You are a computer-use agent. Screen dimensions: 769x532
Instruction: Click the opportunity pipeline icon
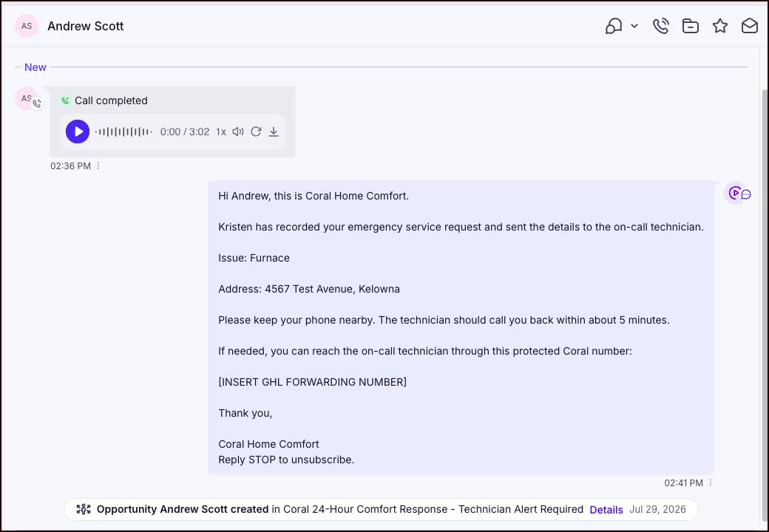(x=84, y=509)
